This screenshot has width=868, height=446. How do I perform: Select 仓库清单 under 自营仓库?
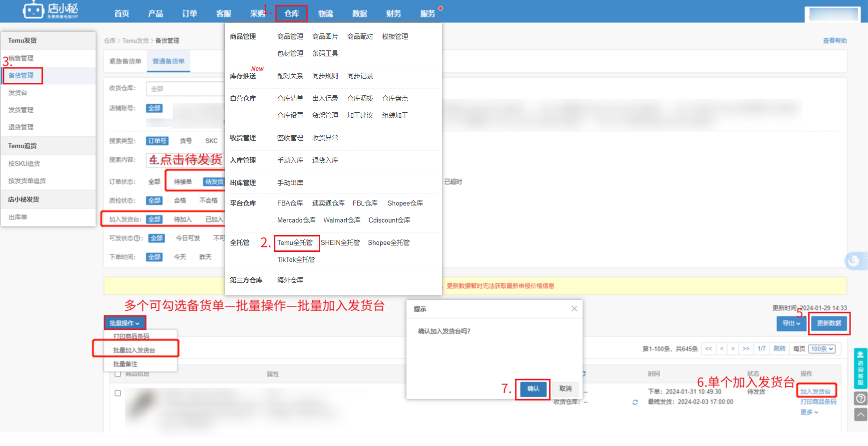coord(290,98)
